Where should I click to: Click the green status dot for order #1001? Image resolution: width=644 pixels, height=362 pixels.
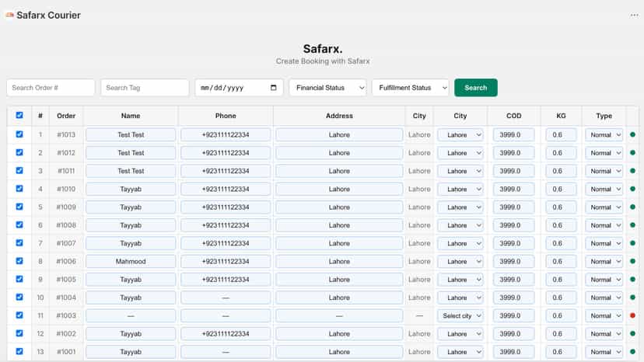pos(632,352)
